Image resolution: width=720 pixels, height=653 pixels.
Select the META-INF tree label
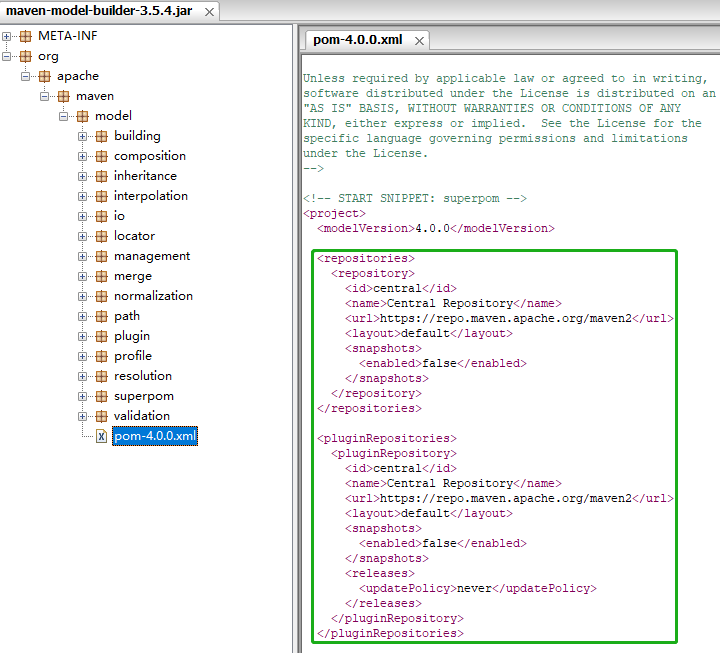click(68, 36)
